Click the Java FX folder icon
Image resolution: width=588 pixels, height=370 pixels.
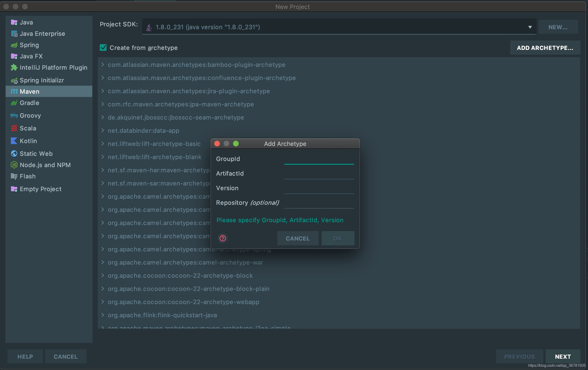coord(14,56)
